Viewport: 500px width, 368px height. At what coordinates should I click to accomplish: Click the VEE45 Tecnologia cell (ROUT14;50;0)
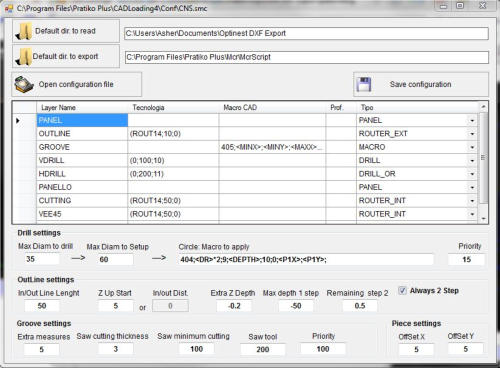click(173, 214)
